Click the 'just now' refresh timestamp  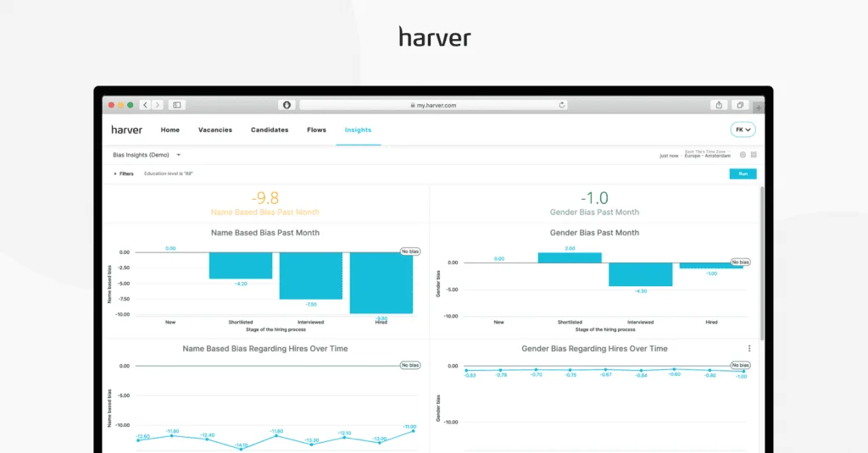click(x=669, y=156)
